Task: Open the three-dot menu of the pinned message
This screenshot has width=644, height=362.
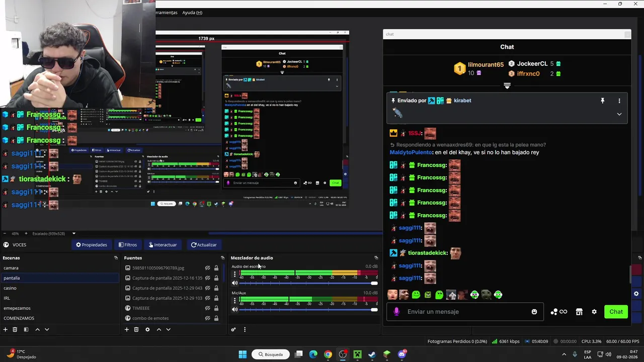Action: [619, 101]
